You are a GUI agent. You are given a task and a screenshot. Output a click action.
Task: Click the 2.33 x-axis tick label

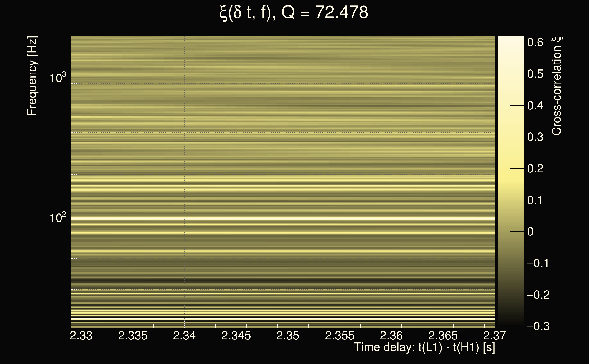click(x=81, y=336)
